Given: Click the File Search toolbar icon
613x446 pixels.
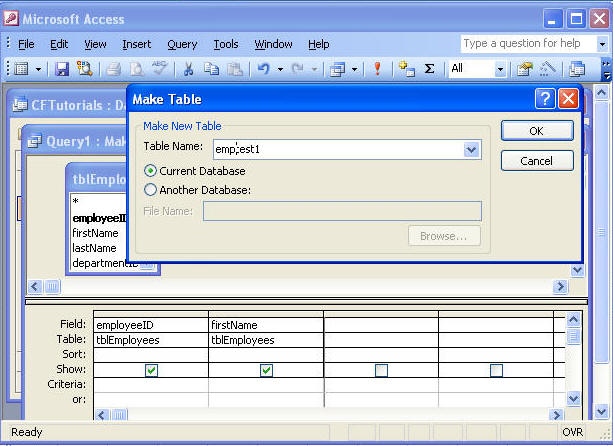Looking at the screenshot, I should [x=84, y=68].
